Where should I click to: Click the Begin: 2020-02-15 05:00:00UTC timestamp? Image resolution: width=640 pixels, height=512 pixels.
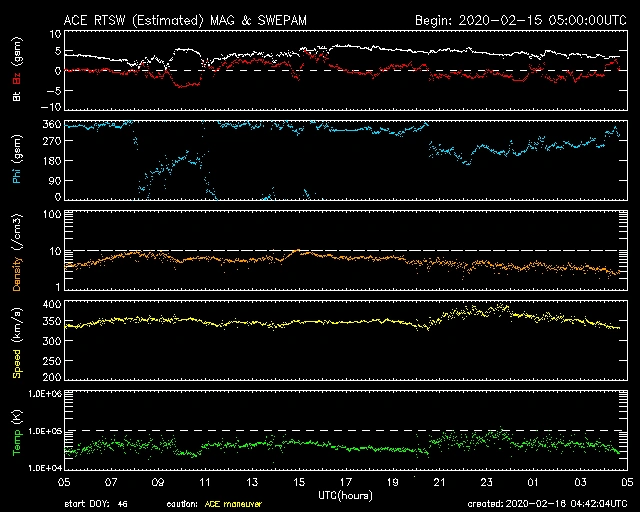pyautogui.click(x=521, y=20)
